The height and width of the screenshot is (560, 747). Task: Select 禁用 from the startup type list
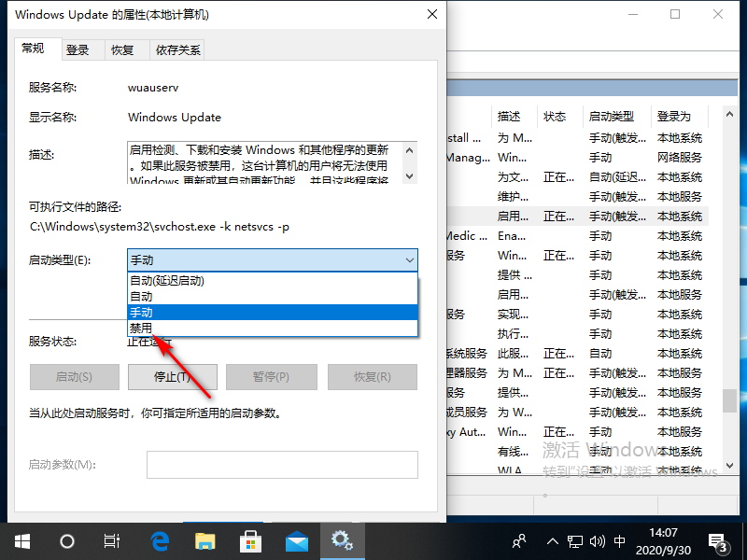pos(141,328)
